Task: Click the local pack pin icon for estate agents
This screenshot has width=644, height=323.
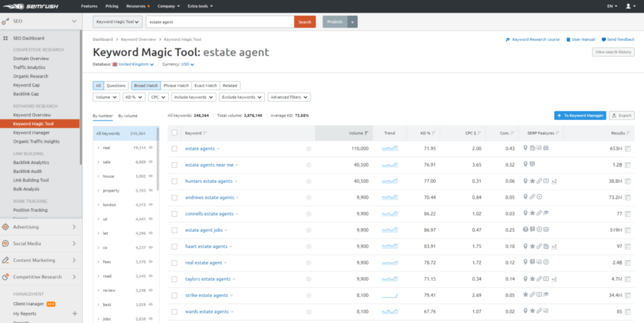Action: click(525, 148)
